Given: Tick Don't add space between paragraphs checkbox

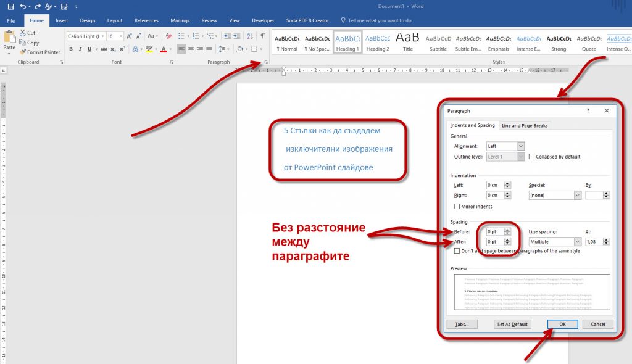Looking at the screenshot, I should tap(457, 251).
